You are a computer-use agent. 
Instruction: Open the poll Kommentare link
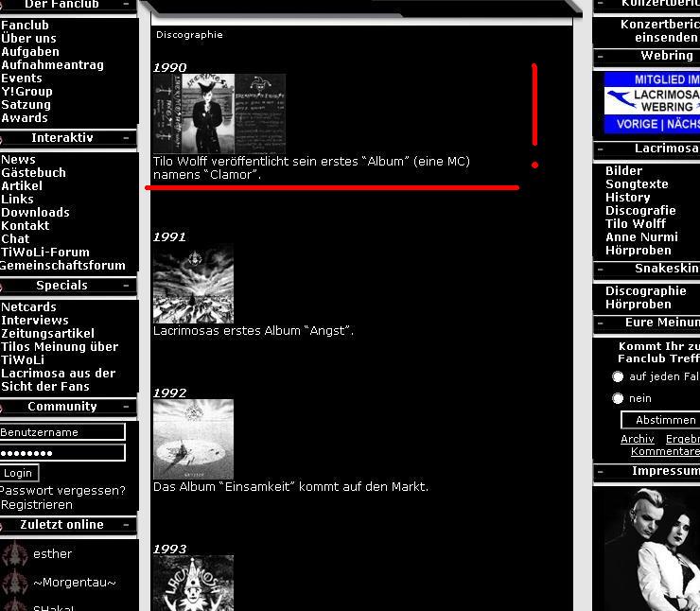click(665, 451)
